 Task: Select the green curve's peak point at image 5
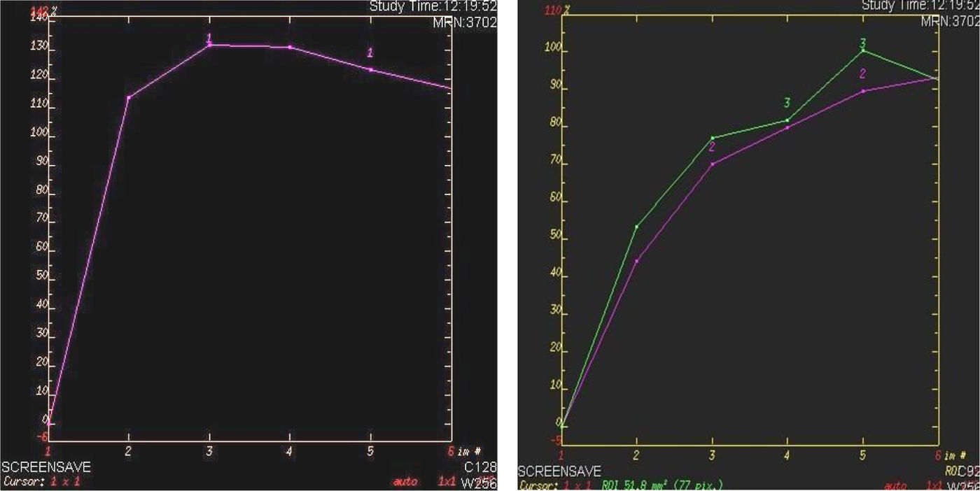(862, 50)
